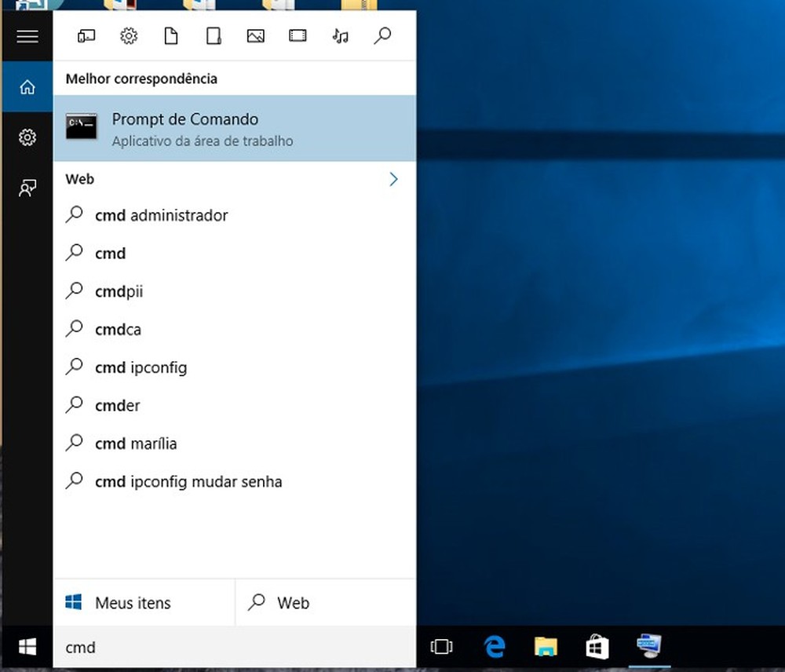Expand the hamburger navigation menu

pyautogui.click(x=27, y=36)
